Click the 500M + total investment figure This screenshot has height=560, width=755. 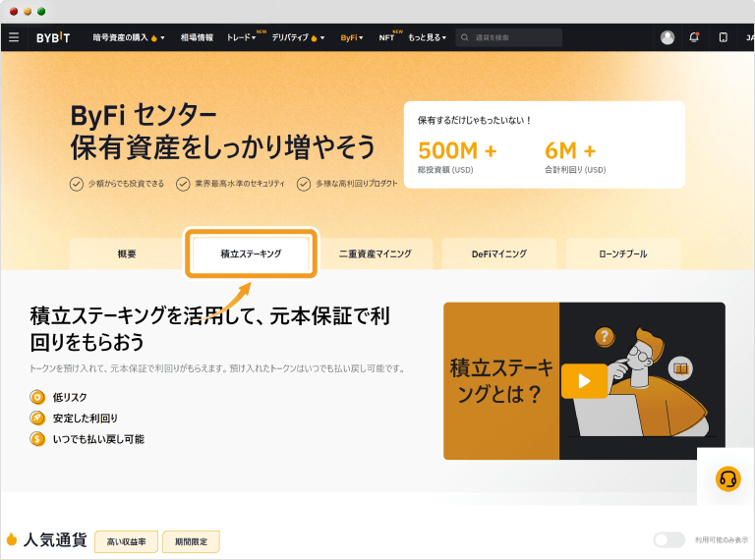point(457,150)
